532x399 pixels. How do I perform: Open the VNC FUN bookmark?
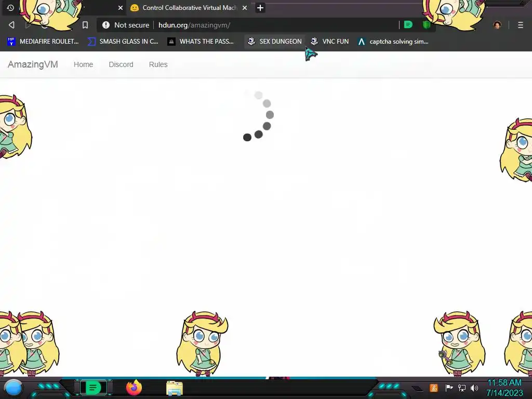pyautogui.click(x=330, y=42)
